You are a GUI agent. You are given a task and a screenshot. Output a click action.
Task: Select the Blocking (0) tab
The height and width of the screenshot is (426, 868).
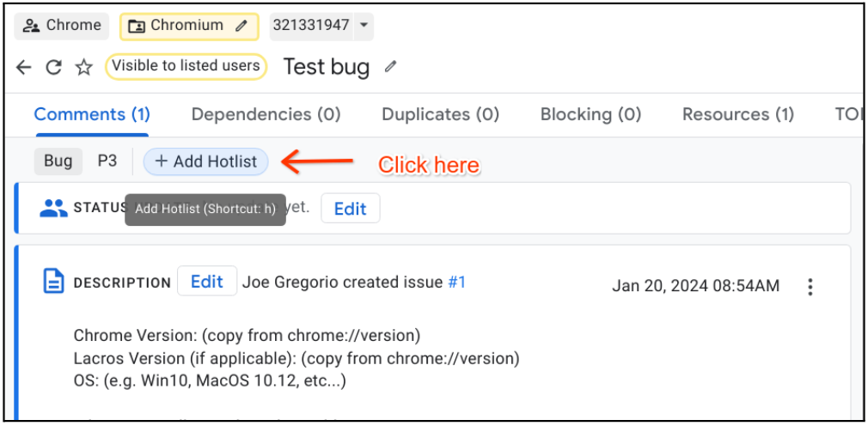pos(590,114)
